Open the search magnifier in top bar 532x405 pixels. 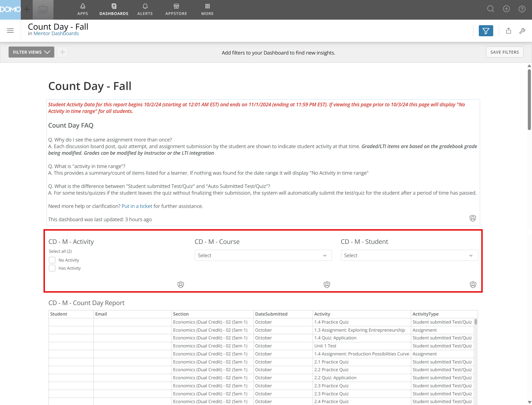coord(490,9)
